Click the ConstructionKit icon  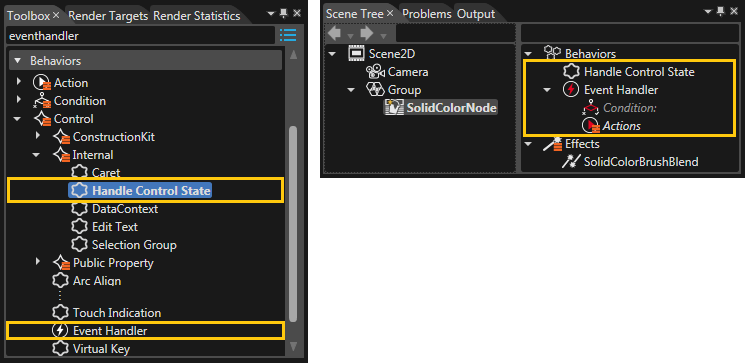tap(61, 137)
